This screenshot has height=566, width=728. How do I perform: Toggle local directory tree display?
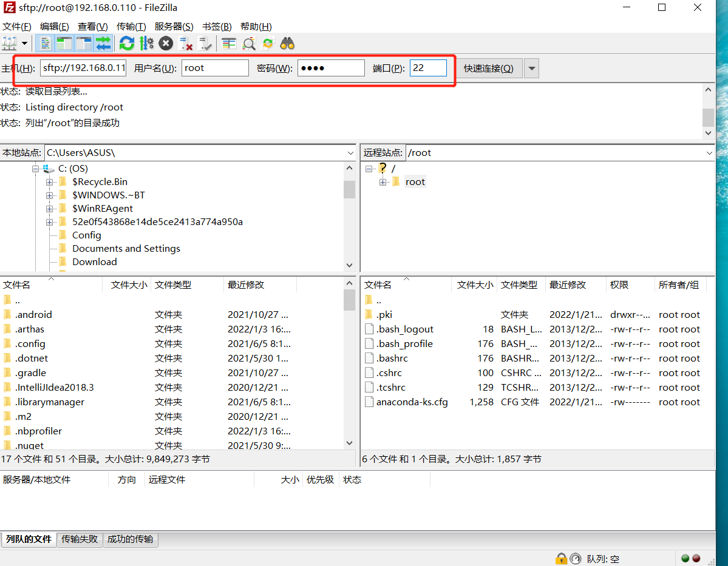64,44
